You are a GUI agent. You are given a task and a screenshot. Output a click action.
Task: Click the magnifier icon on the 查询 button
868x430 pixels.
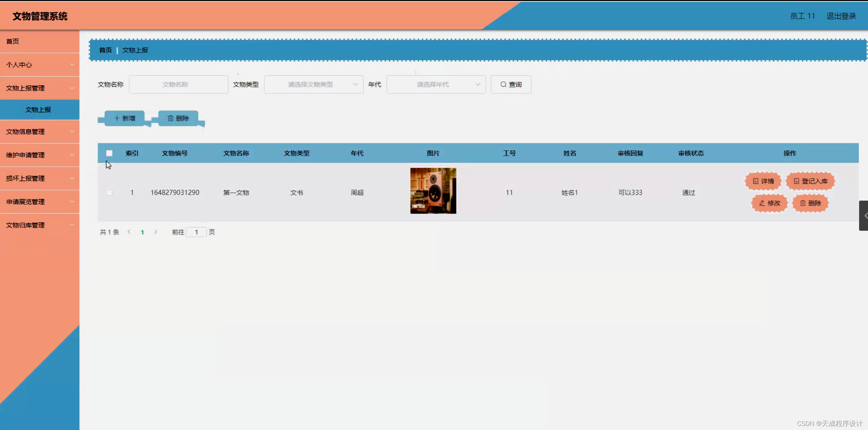[503, 84]
